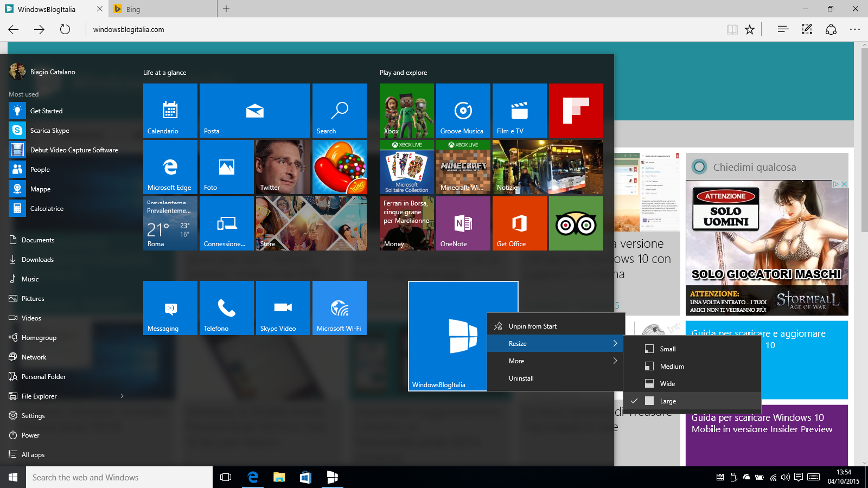Open Film e TV tile
This screenshot has width=868, height=488.
tap(520, 111)
